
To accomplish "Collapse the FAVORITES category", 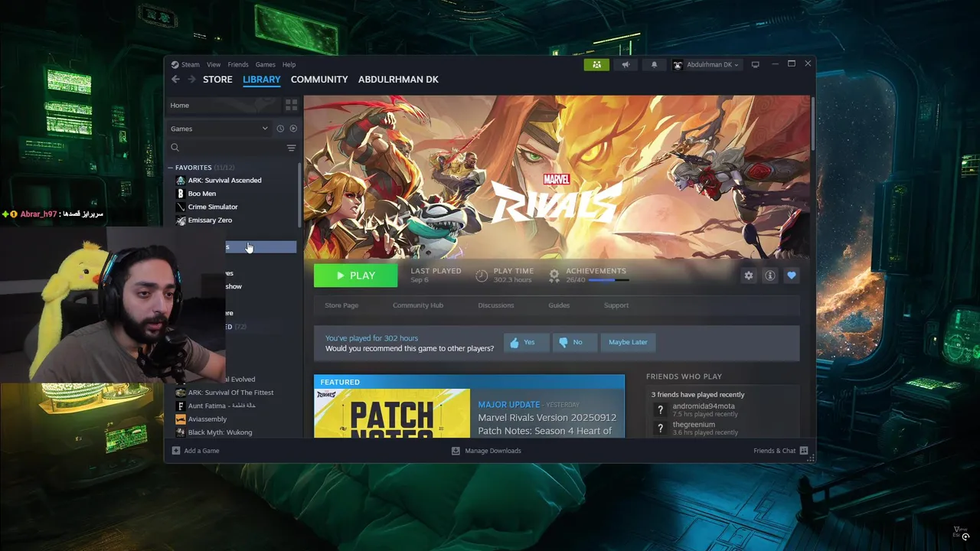I will pos(171,168).
